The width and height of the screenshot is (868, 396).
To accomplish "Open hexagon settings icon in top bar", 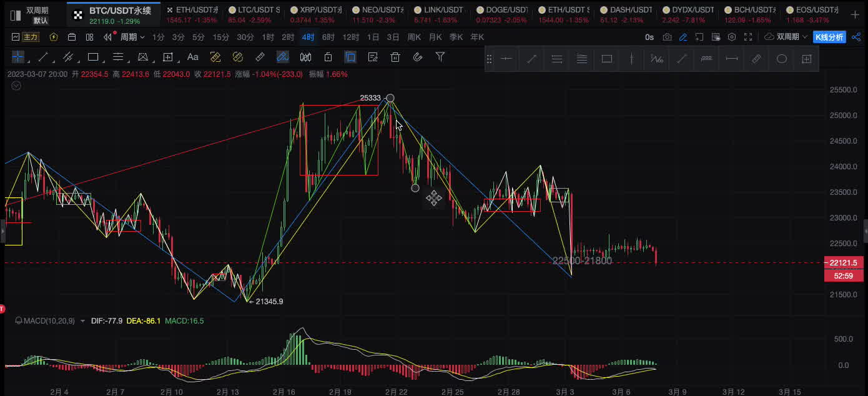I will [x=732, y=37].
